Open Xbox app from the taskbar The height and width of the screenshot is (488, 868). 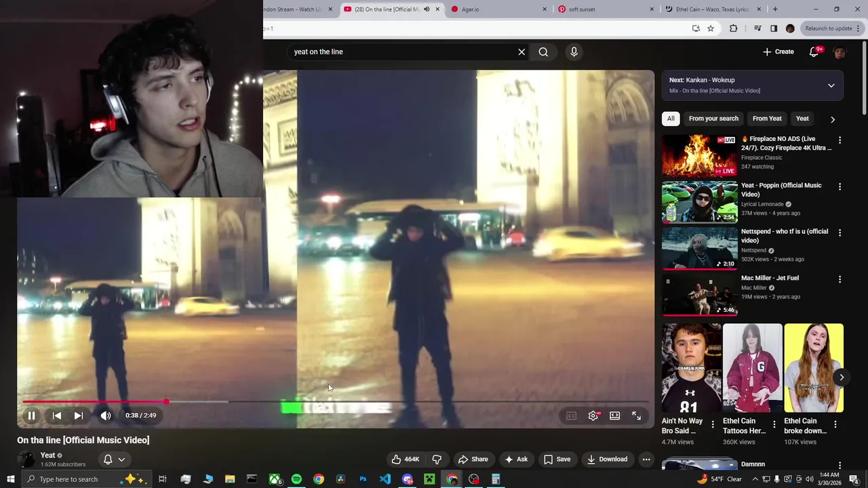(x=275, y=479)
